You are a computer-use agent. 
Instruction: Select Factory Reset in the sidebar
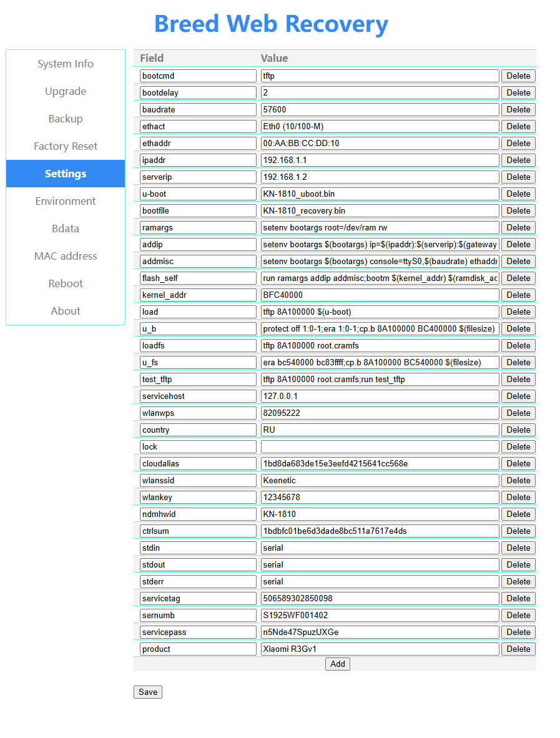[x=66, y=146]
